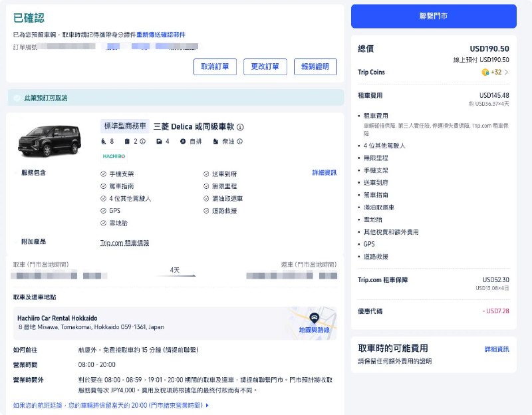Click the HACHIIRO supplier logo
Image resolution: width=532 pixels, height=415 pixels.
point(114,156)
